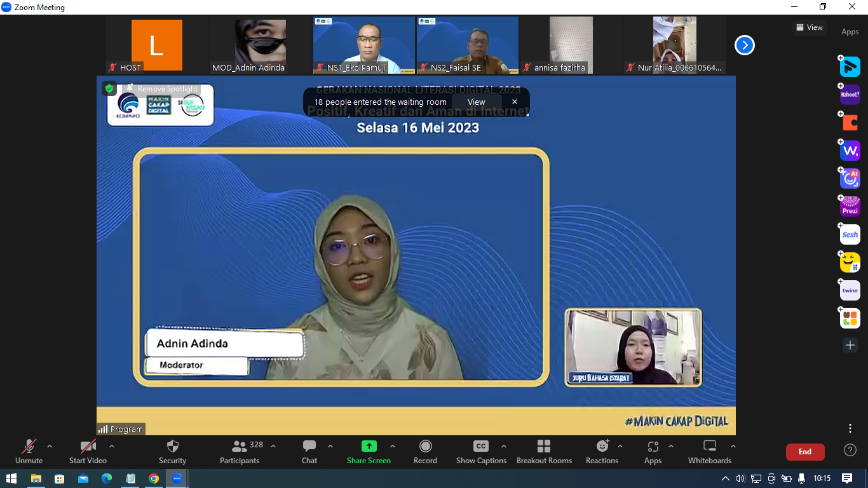Open Breakout Rooms
The image size is (868, 488).
(x=544, y=452)
